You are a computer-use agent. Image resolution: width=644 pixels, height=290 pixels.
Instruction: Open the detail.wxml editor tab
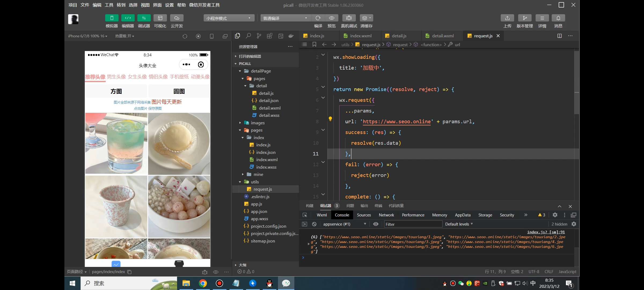443,36
